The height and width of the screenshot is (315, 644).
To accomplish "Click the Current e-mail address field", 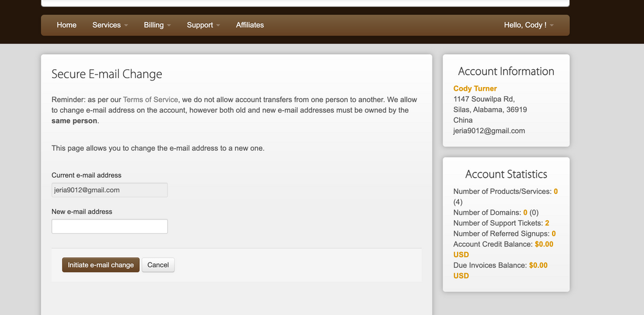I will pyautogui.click(x=109, y=190).
